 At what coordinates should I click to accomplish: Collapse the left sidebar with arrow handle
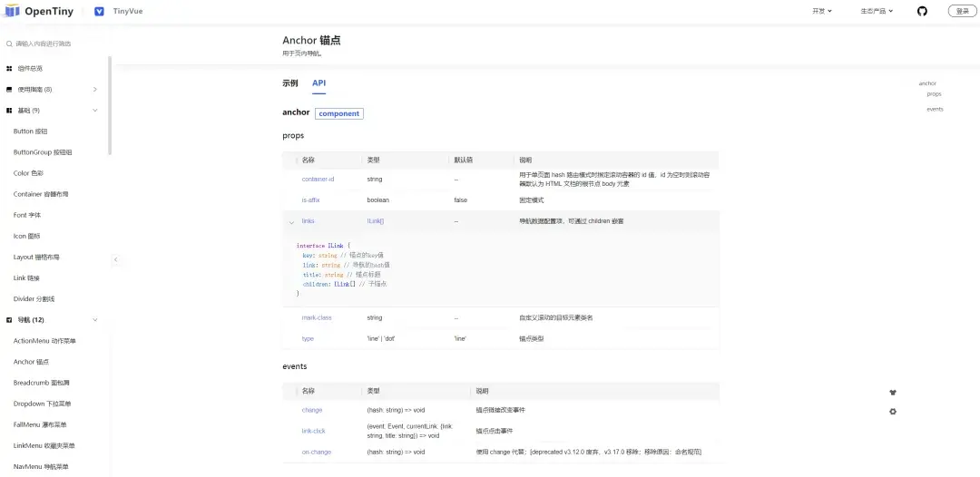(115, 259)
